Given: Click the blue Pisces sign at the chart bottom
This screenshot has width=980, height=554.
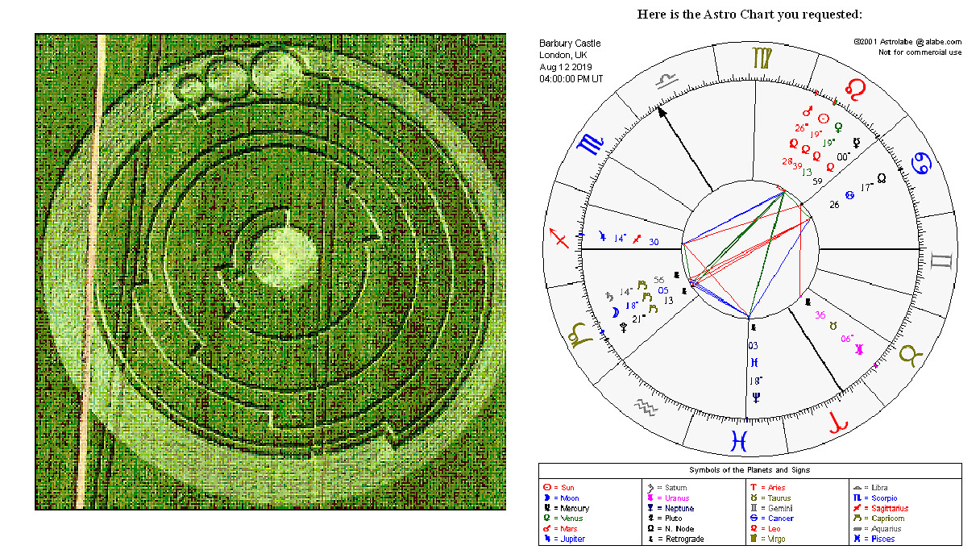Looking at the screenshot, I should [738, 440].
